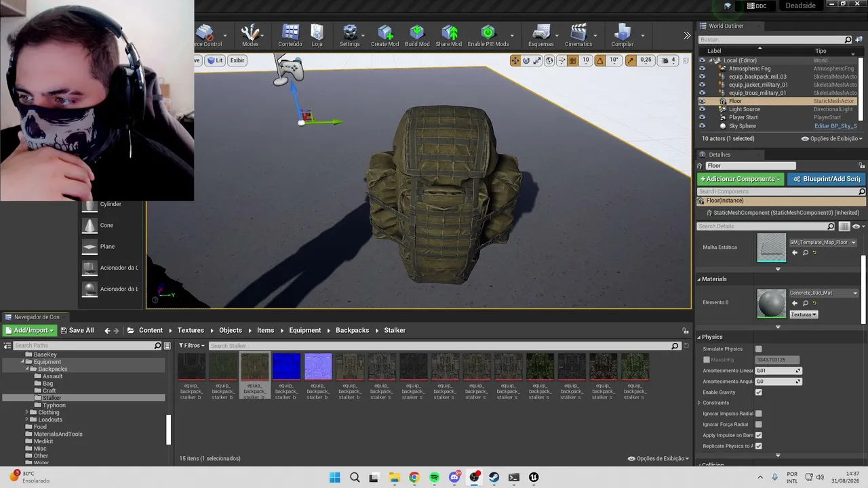Use selected asset arrow for Concrete_03d_Mat
Screen dimensions: 868x488
point(795,303)
